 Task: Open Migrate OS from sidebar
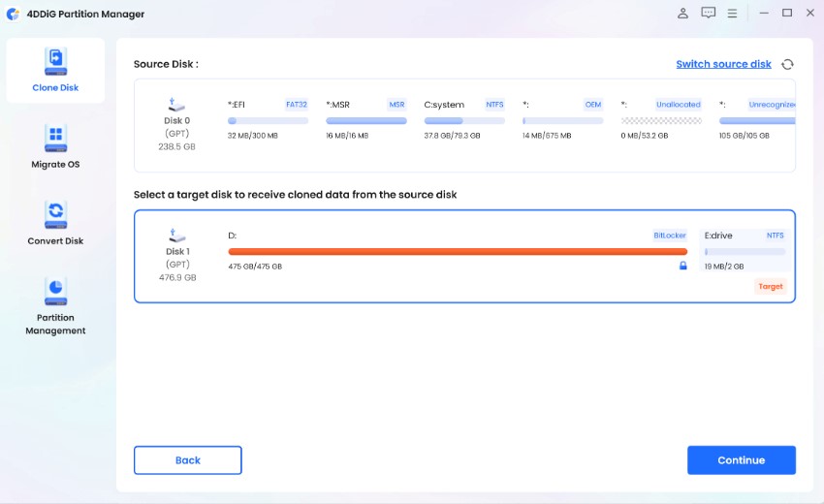pyautogui.click(x=55, y=146)
